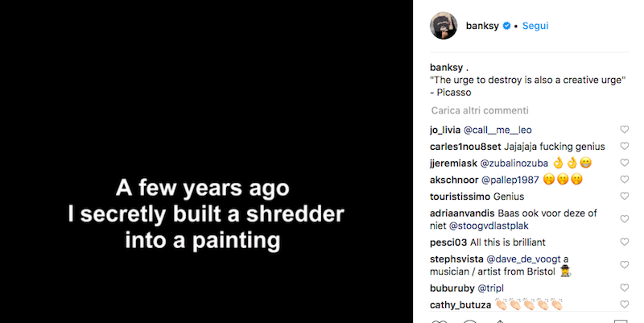This screenshot has height=323, width=644.
Task: Tap the heart next to akschnoor's comment
Action: click(x=624, y=180)
